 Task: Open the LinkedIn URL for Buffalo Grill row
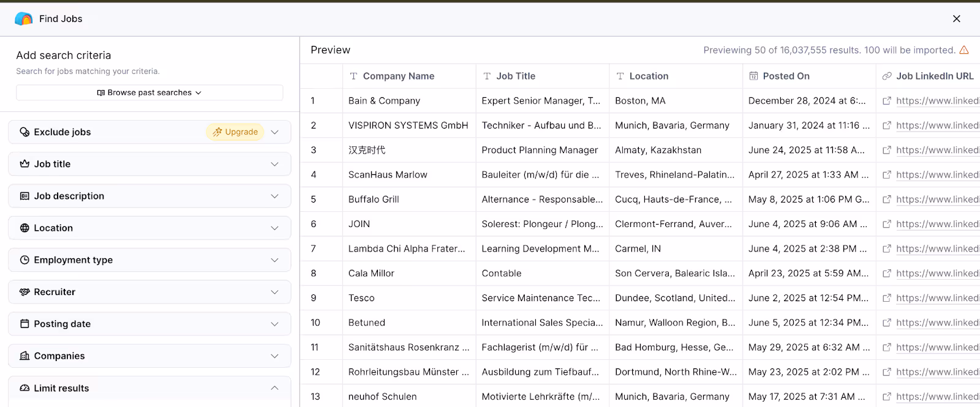point(937,200)
